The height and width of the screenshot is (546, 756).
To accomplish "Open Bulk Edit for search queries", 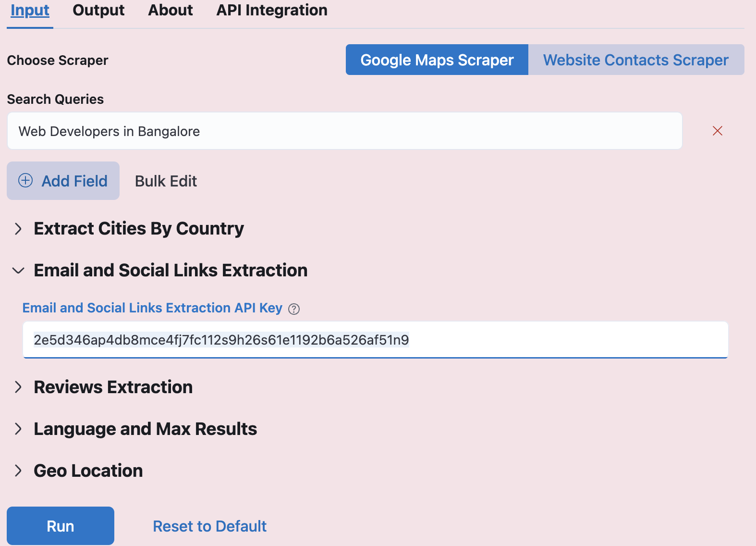I will 166,181.
